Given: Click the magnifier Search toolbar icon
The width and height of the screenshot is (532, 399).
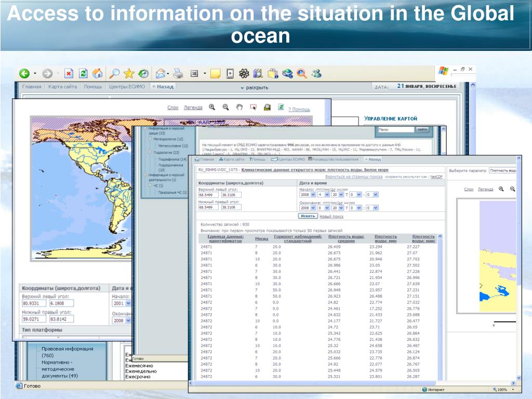Looking at the screenshot, I should pyautogui.click(x=115, y=73).
